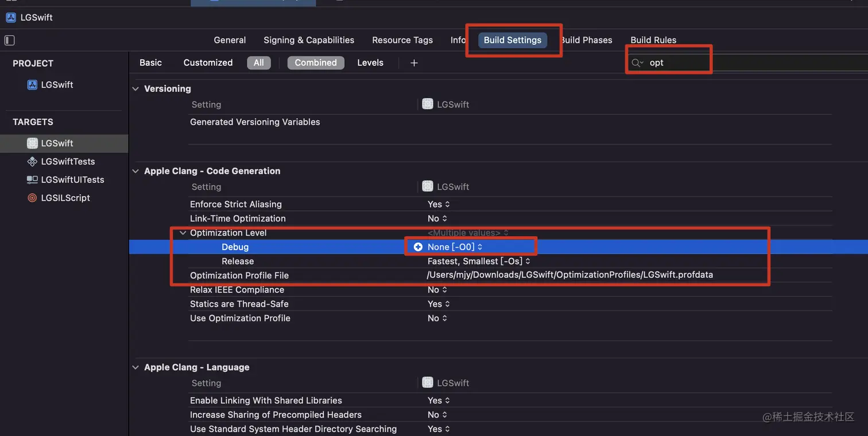Image resolution: width=868 pixels, height=436 pixels.
Task: Select Use Optimization Profile setting
Action: point(240,318)
